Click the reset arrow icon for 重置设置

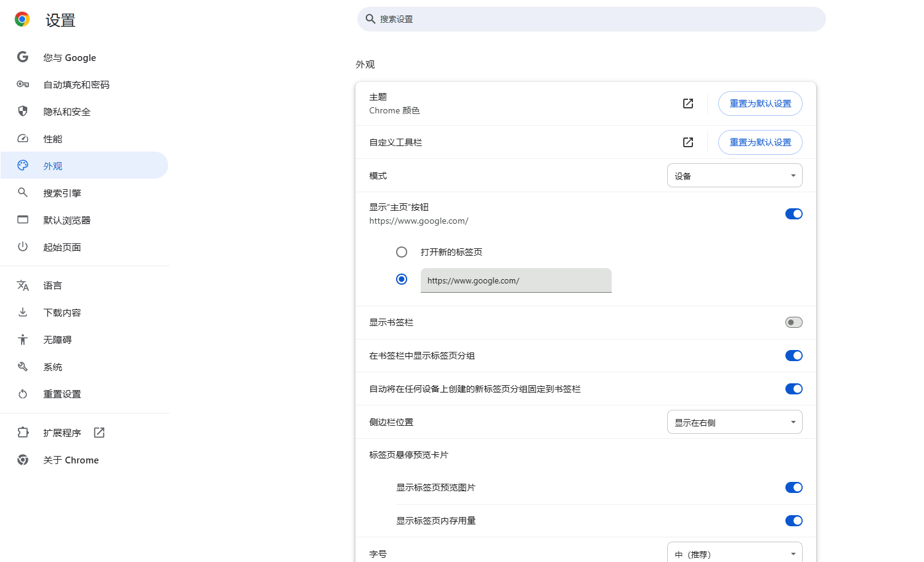(x=23, y=394)
